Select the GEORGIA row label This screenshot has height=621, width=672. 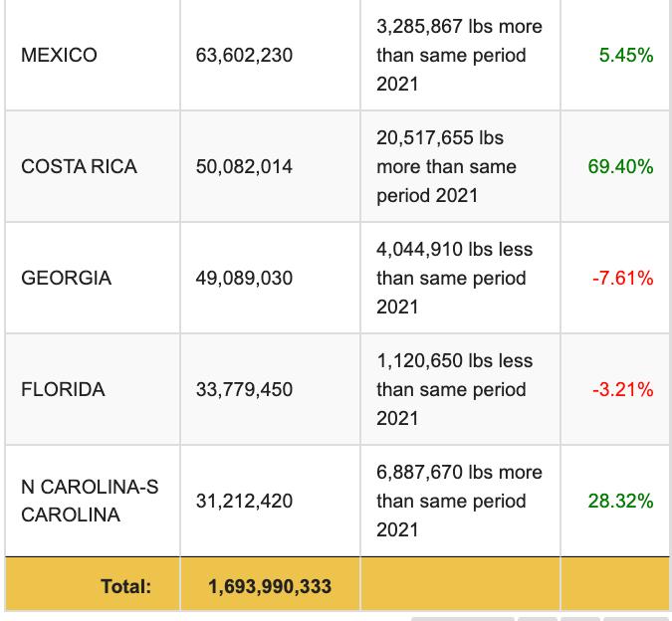point(66,278)
